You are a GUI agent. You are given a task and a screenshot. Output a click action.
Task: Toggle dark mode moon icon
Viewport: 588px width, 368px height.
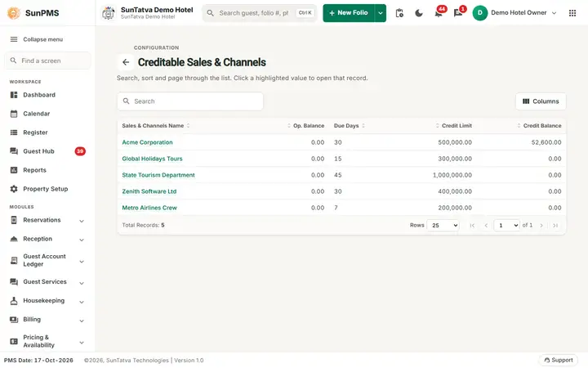[x=419, y=13]
